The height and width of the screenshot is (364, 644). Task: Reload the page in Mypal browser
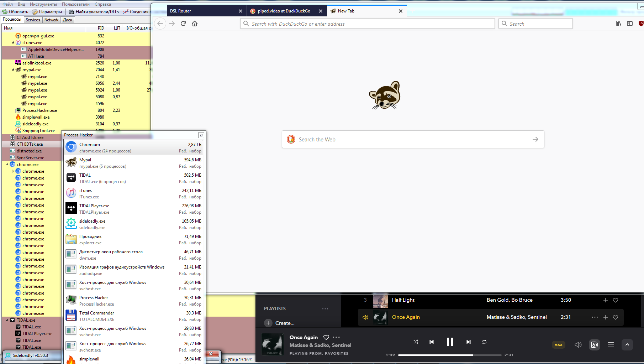183,24
